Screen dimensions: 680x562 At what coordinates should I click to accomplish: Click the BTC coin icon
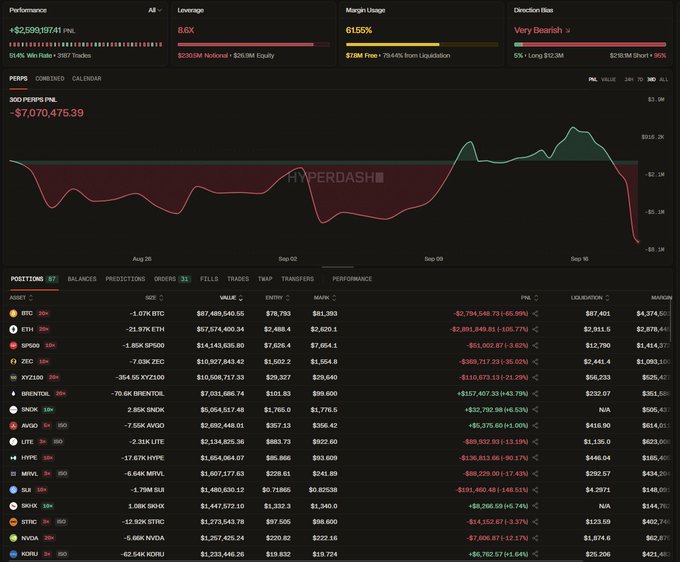[x=13, y=314]
